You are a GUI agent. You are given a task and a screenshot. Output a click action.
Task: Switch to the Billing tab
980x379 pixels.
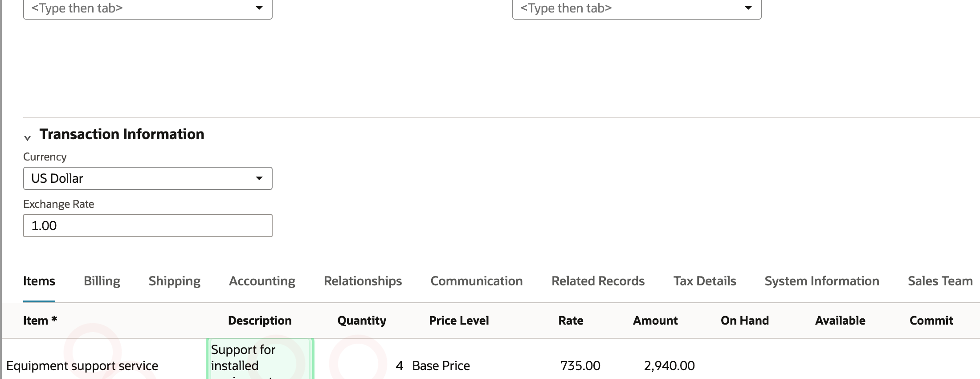[x=102, y=281]
